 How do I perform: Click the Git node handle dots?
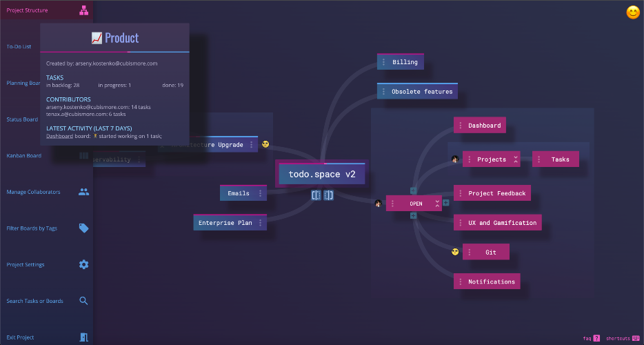(469, 252)
